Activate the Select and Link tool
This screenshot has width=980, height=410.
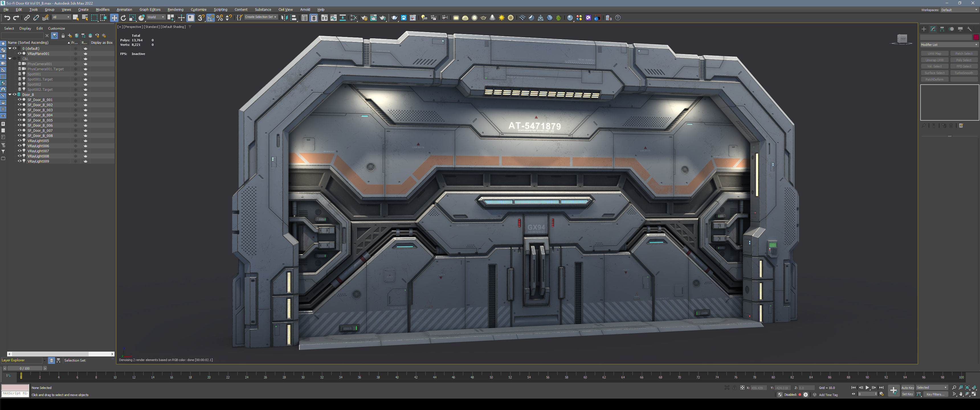26,17
